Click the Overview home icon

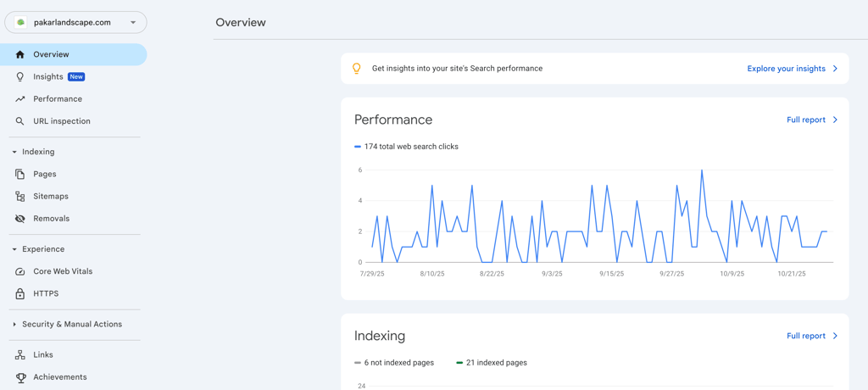tap(20, 54)
